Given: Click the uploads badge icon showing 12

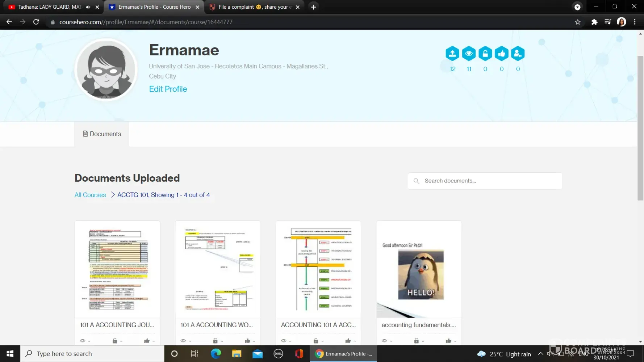Looking at the screenshot, I should click(x=452, y=54).
